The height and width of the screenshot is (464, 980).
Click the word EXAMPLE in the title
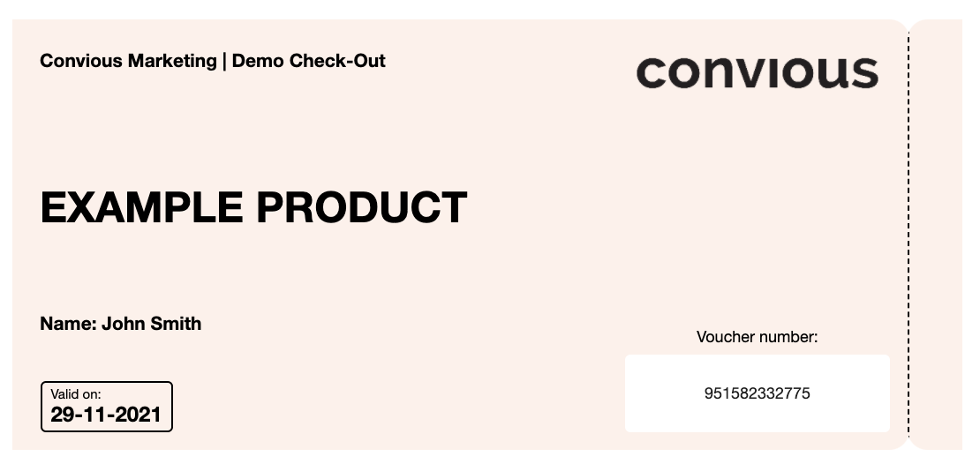pyautogui.click(x=142, y=207)
